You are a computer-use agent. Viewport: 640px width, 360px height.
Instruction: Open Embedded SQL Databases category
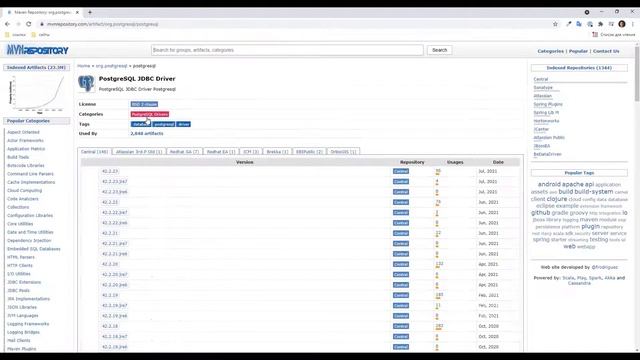pos(33,249)
